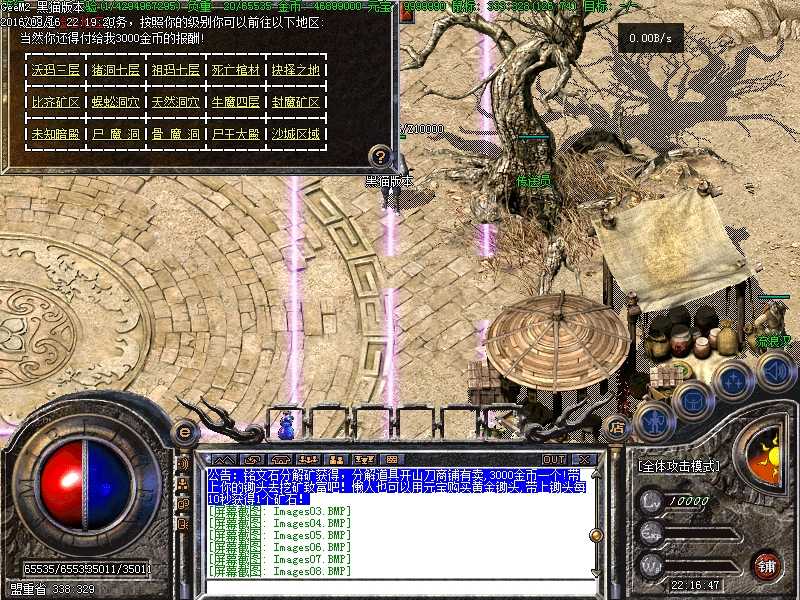This screenshot has width=800, height=600.
Task: Click the X button on chat toolbar
Action: pyautogui.click(x=585, y=459)
